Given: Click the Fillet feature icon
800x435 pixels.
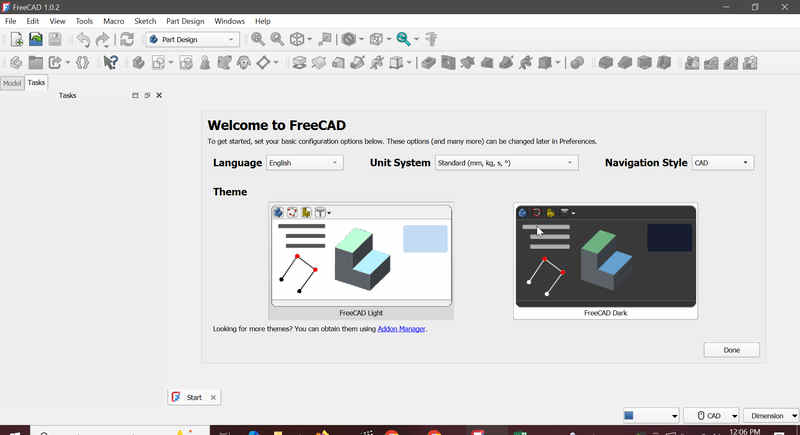Looking at the screenshot, I should pos(606,63).
